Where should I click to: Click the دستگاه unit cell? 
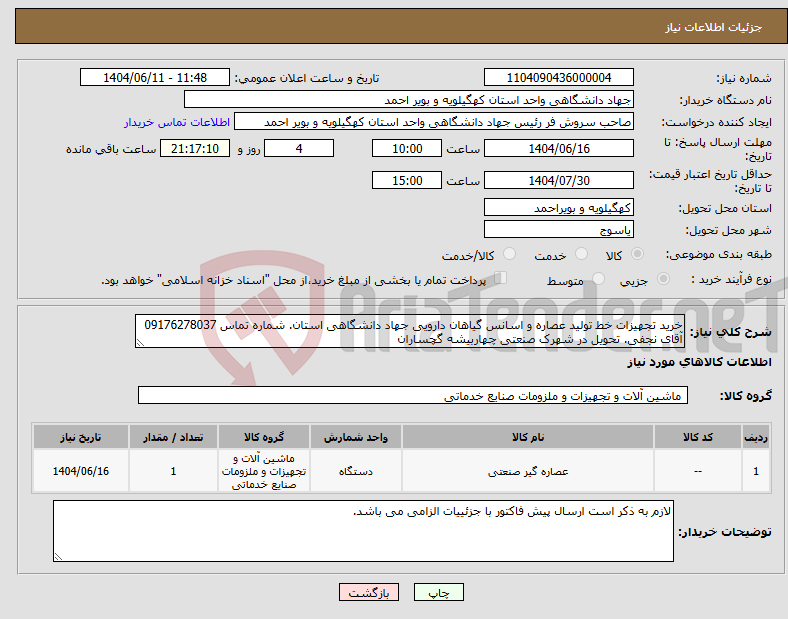coord(356,471)
